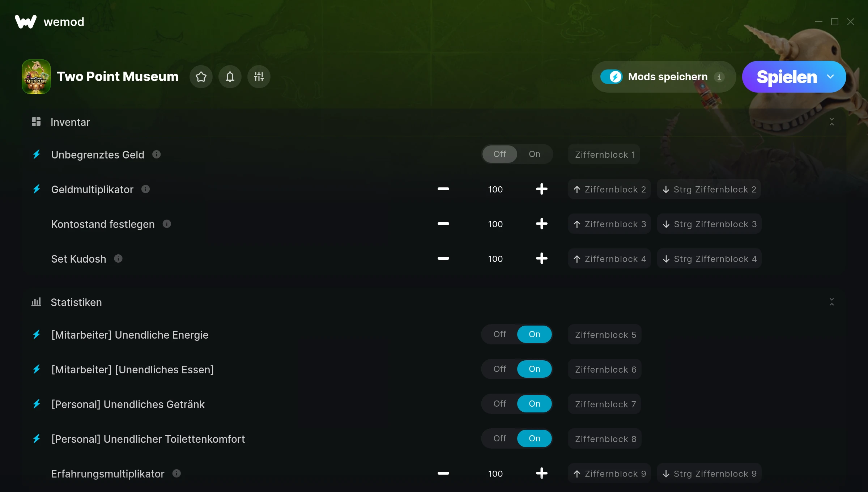
Task: Change the up Ziffernblock 3 hotkey
Action: click(x=609, y=224)
